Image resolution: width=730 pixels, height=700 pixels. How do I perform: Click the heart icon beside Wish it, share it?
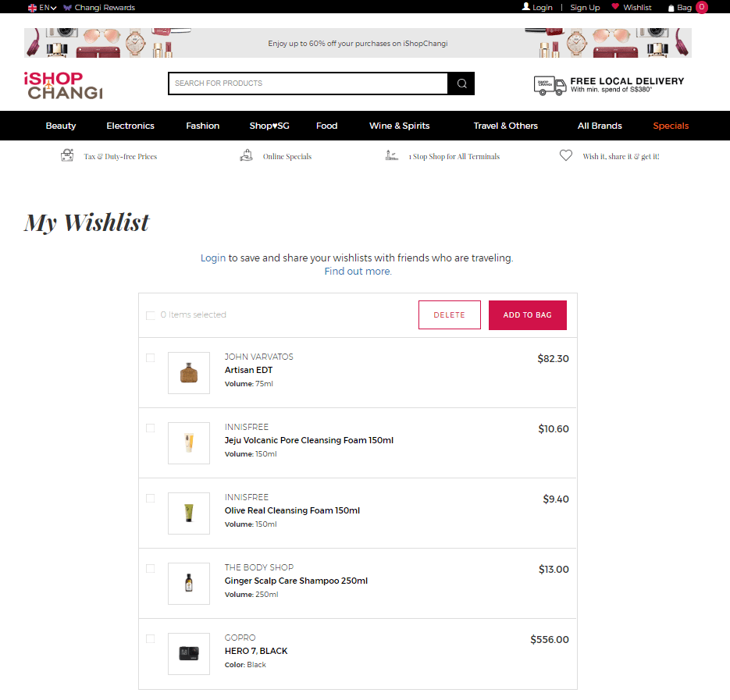(x=566, y=155)
